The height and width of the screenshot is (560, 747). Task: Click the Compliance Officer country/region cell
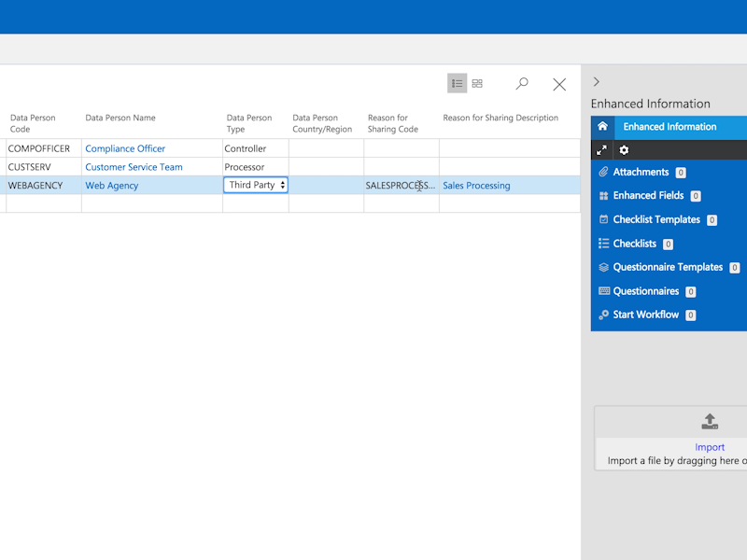point(326,148)
